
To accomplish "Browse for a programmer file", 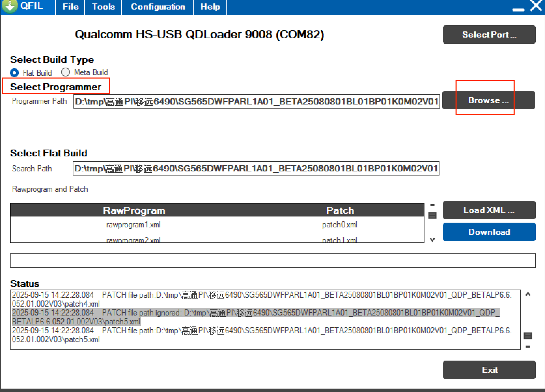I will 488,100.
